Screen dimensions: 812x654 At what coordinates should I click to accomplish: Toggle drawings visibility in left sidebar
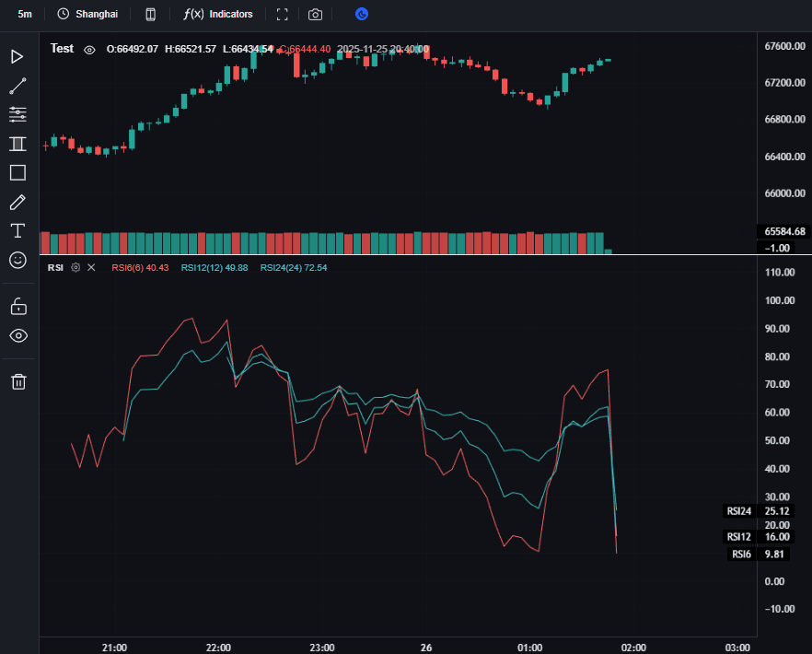[x=17, y=335]
